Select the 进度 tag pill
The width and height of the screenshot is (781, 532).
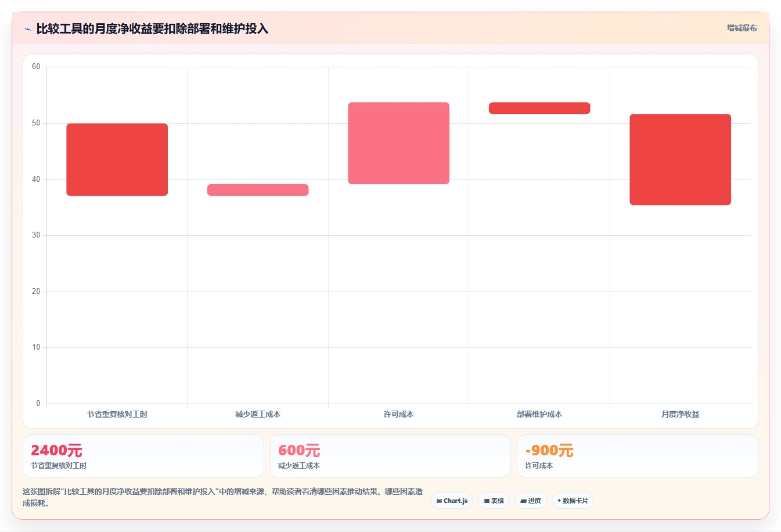[531, 501]
